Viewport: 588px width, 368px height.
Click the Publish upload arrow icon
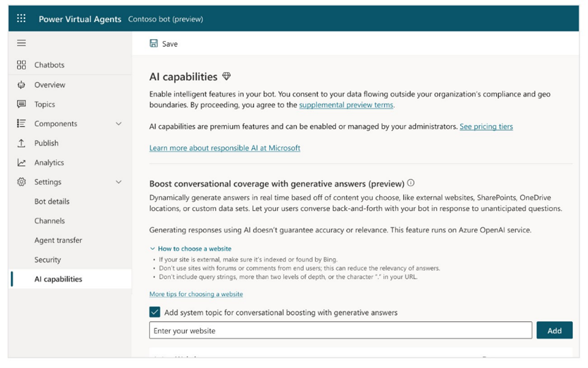click(x=21, y=143)
